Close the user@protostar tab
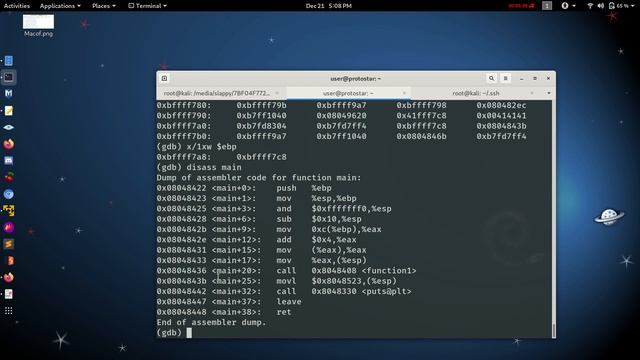The height and width of the screenshot is (360, 640). (x=404, y=93)
